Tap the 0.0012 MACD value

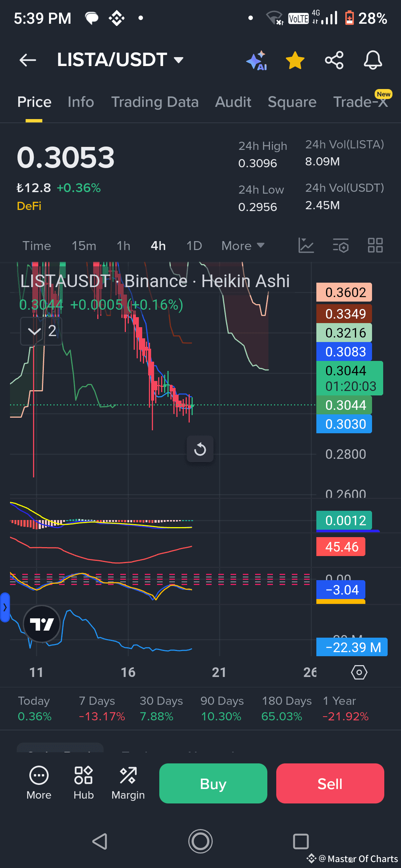pyautogui.click(x=344, y=520)
